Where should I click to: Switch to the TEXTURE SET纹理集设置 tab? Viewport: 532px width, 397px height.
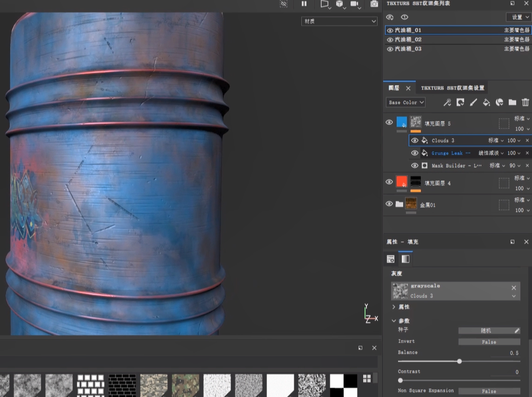(x=452, y=88)
